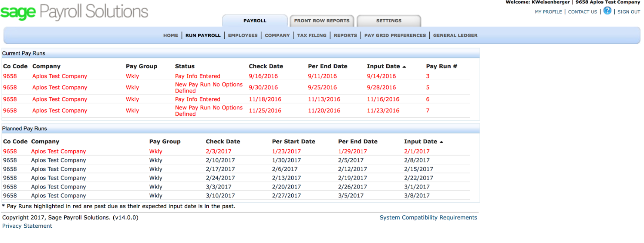Click Per End Date 9/25/2016
The height and width of the screenshot is (243, 644).
(x=322, y=87)
